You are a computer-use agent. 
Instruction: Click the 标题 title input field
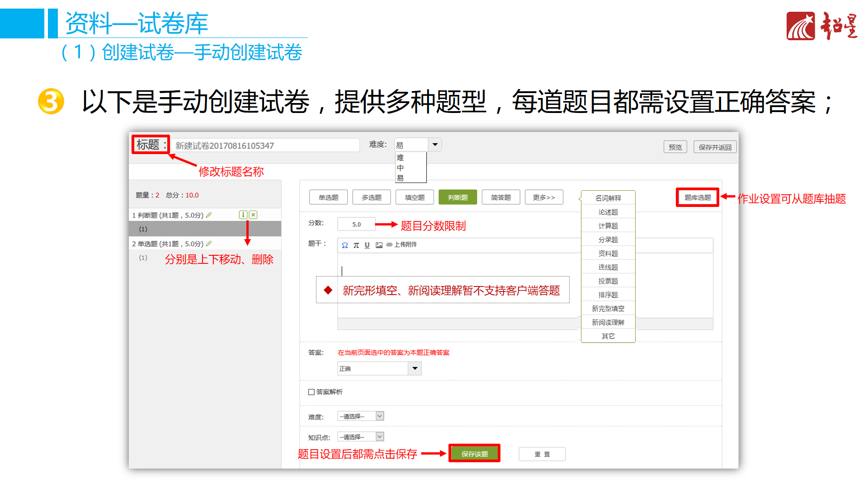[x=265, y=145]
